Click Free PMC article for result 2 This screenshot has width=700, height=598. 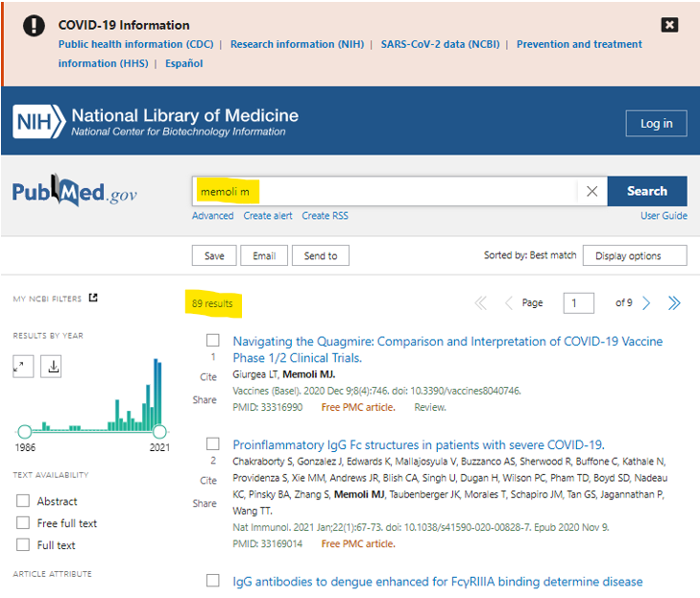point(358,544)
